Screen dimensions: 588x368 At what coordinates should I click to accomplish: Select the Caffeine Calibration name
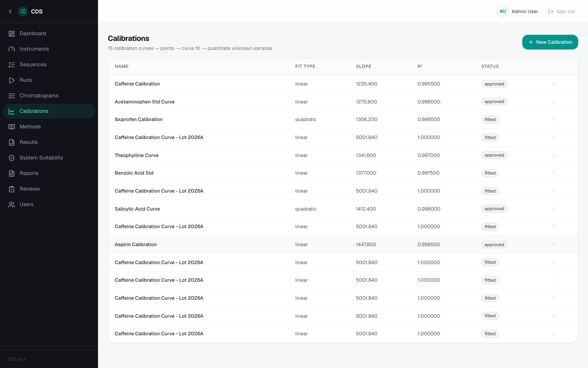137,84
